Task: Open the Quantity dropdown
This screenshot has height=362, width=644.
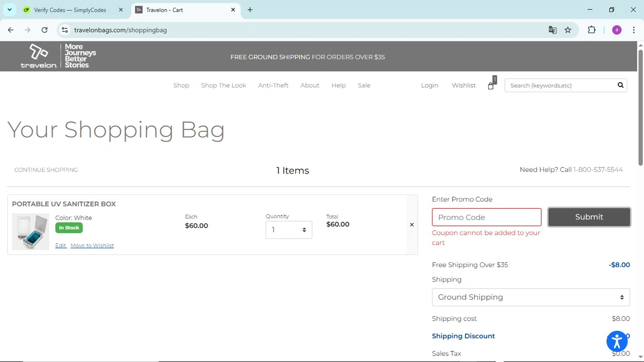Action: coord(289,230)
